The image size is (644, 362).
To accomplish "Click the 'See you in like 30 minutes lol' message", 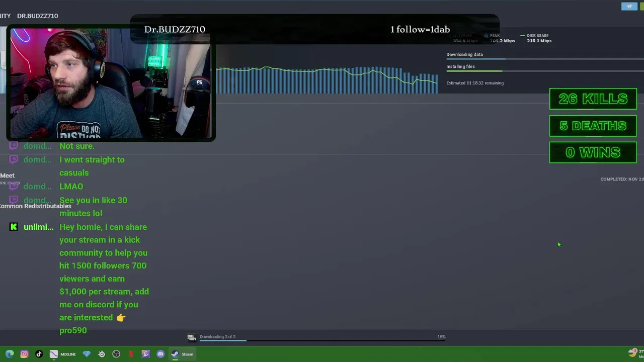I will (x=93, y=207).
